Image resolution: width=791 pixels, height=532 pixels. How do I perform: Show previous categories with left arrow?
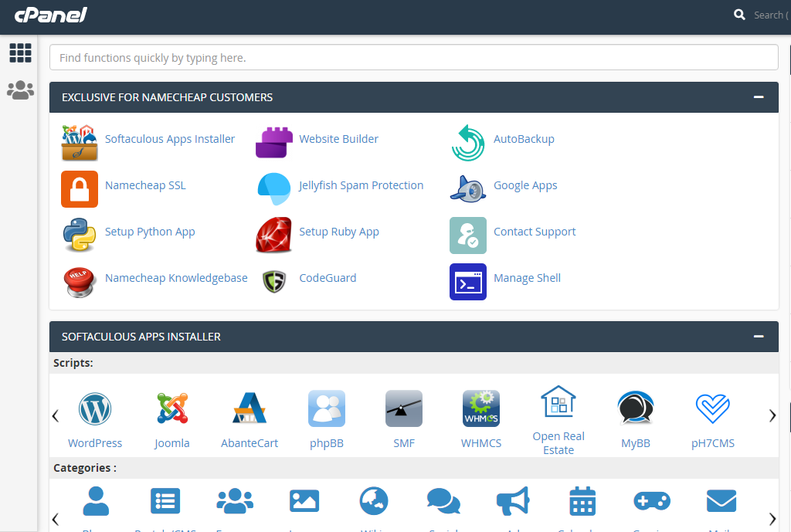click(x=56, y=519)
